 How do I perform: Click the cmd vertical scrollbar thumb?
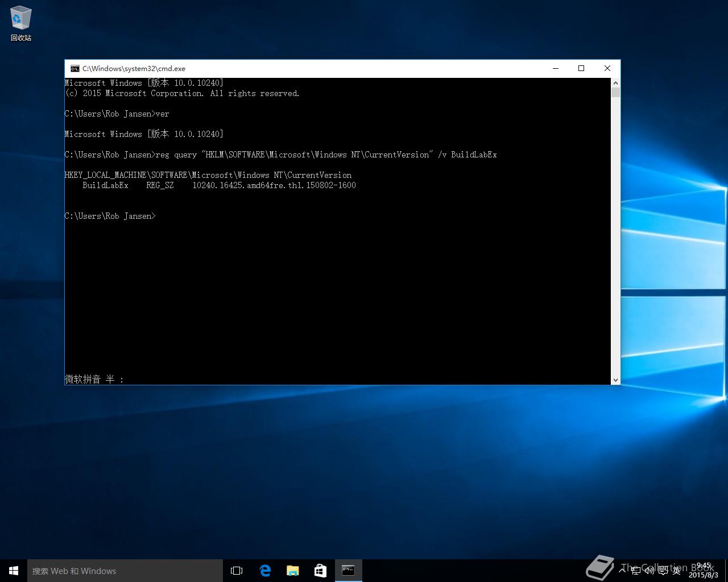point(615,92)
